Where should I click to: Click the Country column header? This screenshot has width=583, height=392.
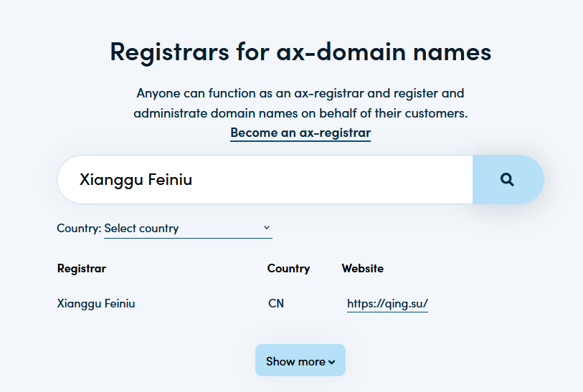[288, 269]
